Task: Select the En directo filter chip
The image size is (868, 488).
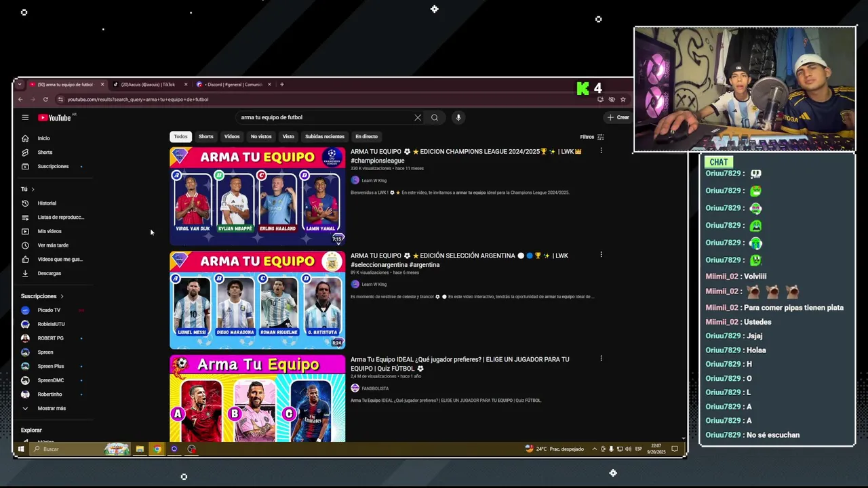Action: 367,136
